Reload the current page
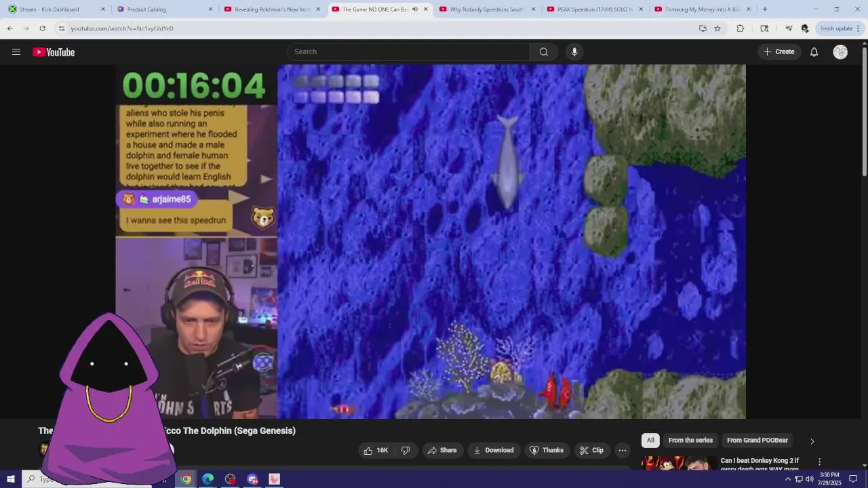This screenshot has width=868, height=488. [x=43, y=28]
